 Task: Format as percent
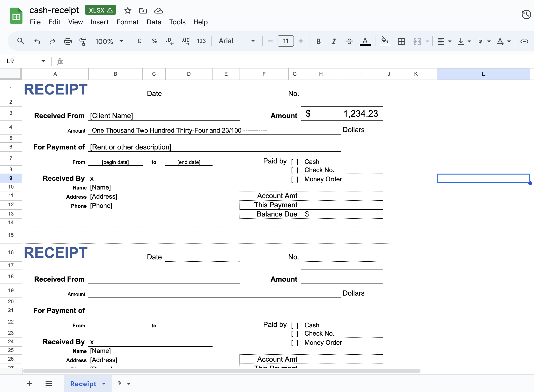(154, 41)
